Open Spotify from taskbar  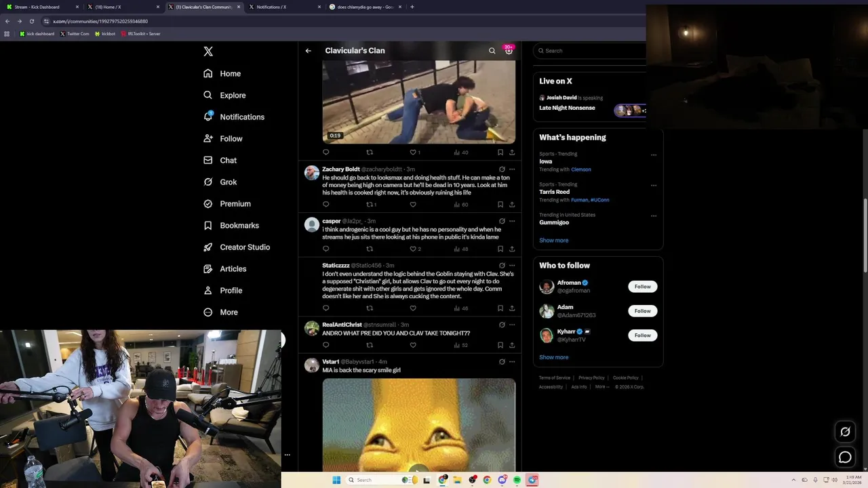click(517, 480)
